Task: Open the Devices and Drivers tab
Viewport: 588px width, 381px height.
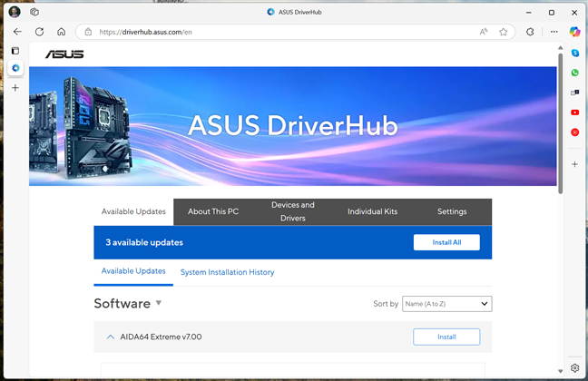Action: [x=292, y=211]
